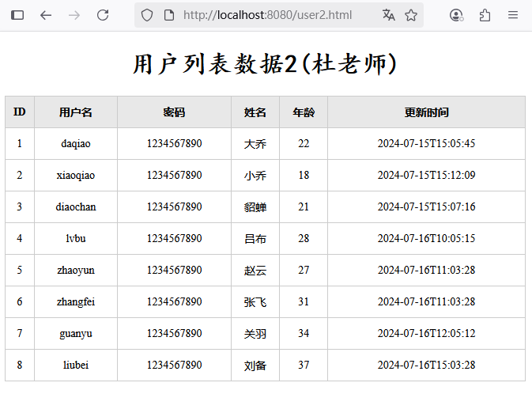Click the 用户名 column header
532x394 pixels.
click(x=76, y=112)
